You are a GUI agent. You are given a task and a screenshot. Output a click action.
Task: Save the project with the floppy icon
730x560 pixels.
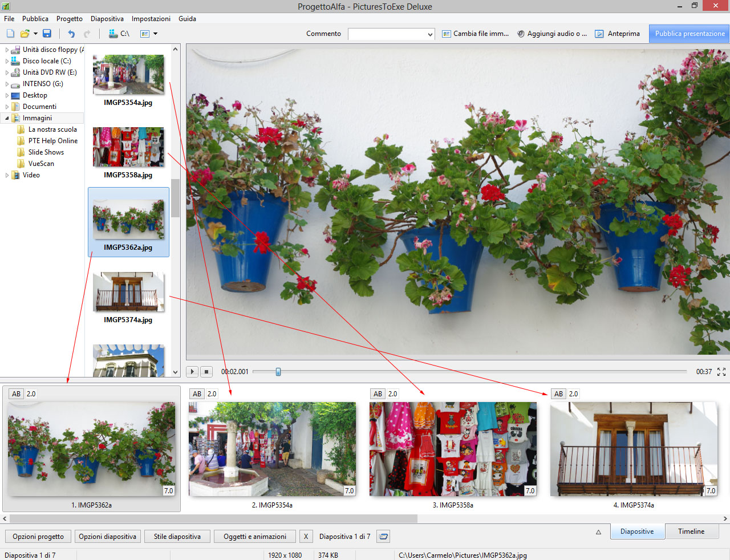(47, 34)
